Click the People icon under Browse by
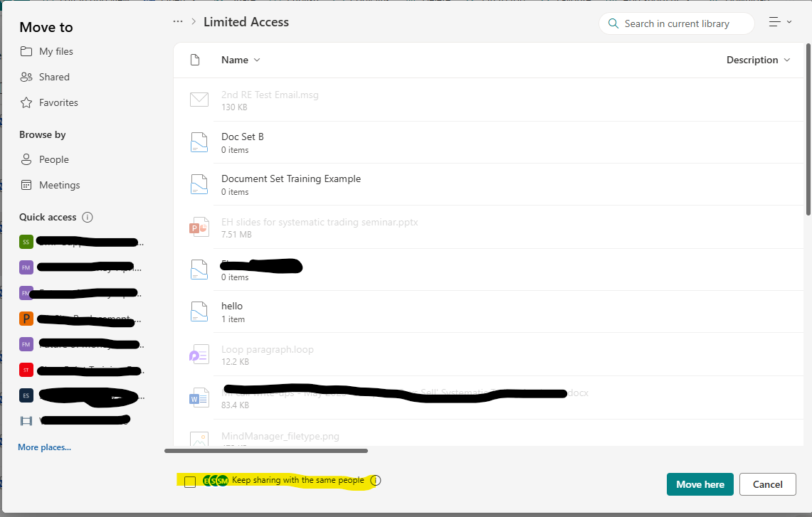This screenshot has height=517, width=812. [x=26, y=159]
